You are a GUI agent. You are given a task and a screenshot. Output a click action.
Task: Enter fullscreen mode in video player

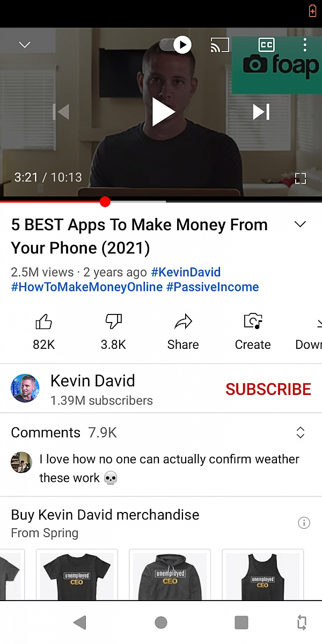(301, 178)
